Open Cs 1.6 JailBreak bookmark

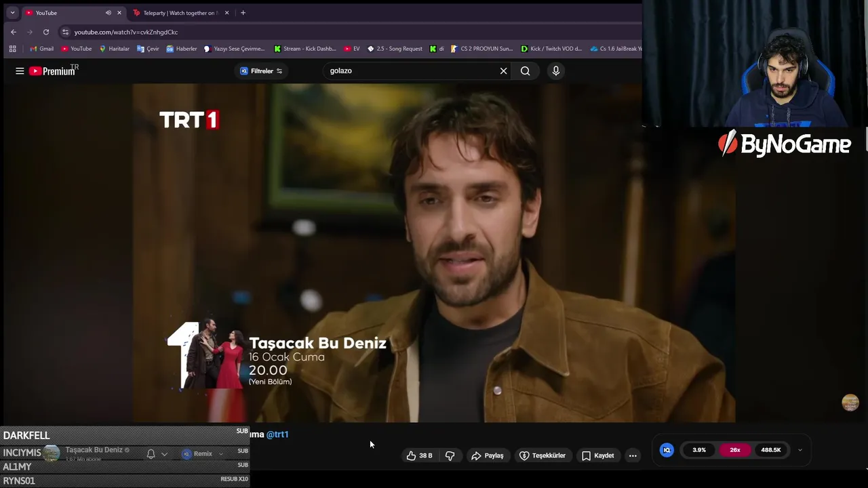pos(615,49)
